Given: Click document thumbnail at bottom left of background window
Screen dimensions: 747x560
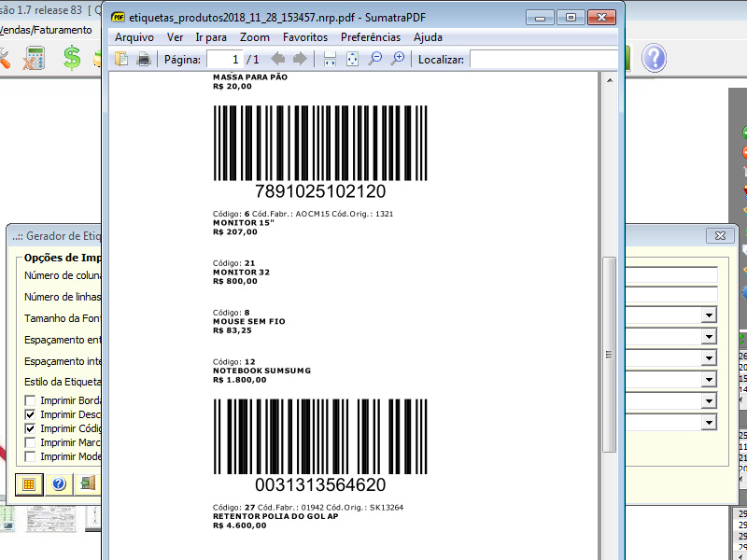Looking at the screenshot, I should 51,519.
